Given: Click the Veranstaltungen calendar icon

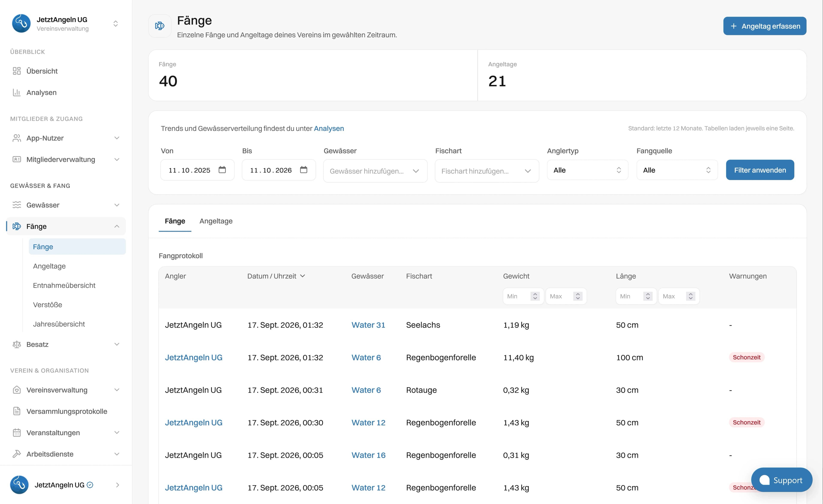Looking at the screenshot, I should [17, 433].
